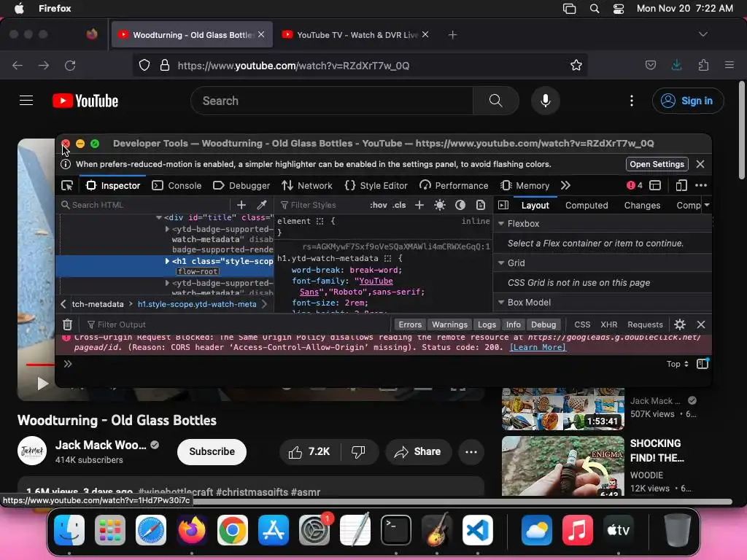The width and height of the screenshot is (747, 560).
Task: Click the element picker icon in DevTools
Action: [67, 186]
